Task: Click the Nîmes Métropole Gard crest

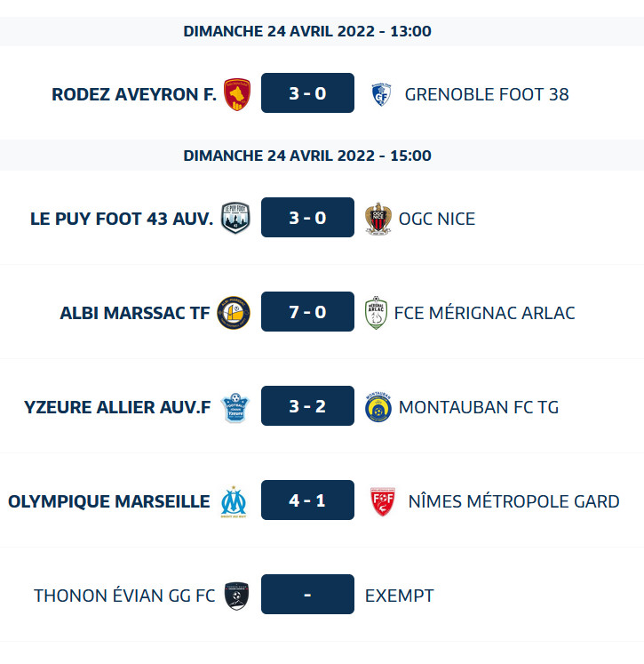Action: [383, 501]
